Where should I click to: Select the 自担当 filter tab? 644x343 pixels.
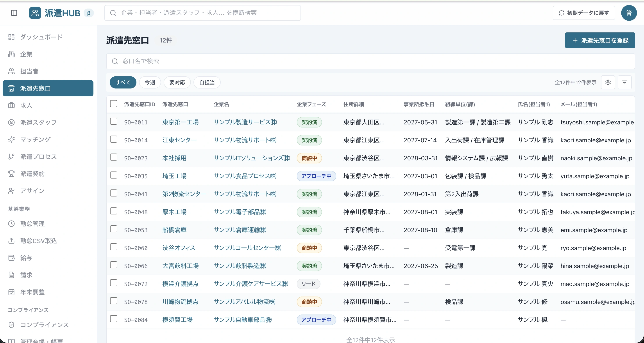tap(207, 82)
